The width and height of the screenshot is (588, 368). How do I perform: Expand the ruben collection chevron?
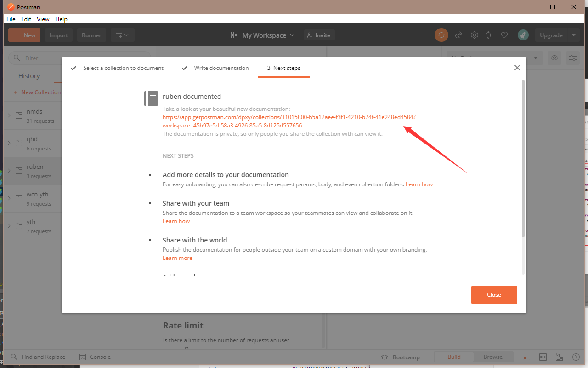click(x=9, y=171)
